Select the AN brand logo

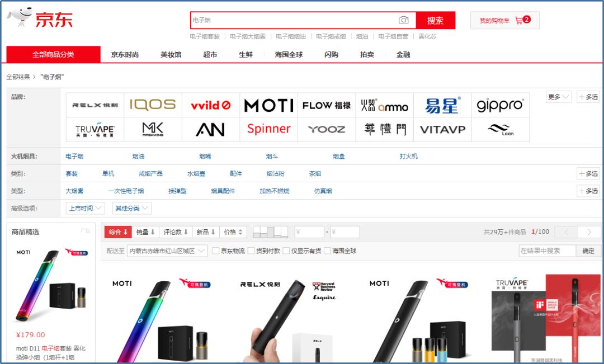pos(211,129)
